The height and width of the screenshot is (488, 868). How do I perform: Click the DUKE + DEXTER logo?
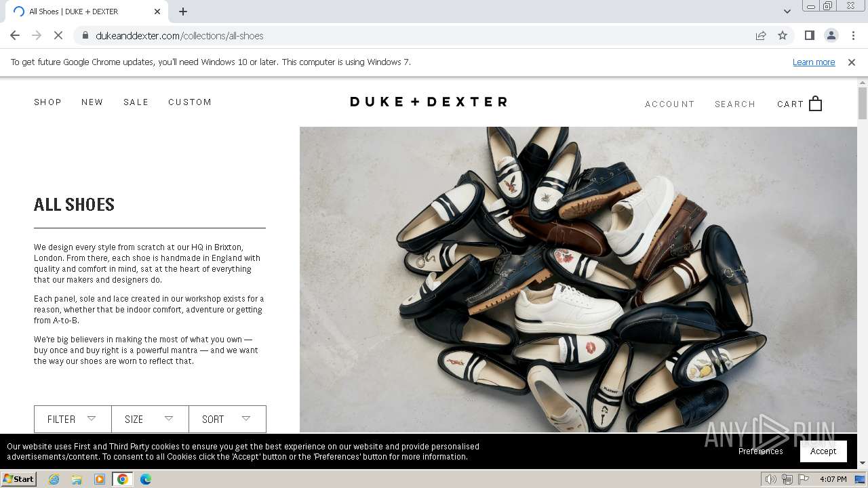429,102
